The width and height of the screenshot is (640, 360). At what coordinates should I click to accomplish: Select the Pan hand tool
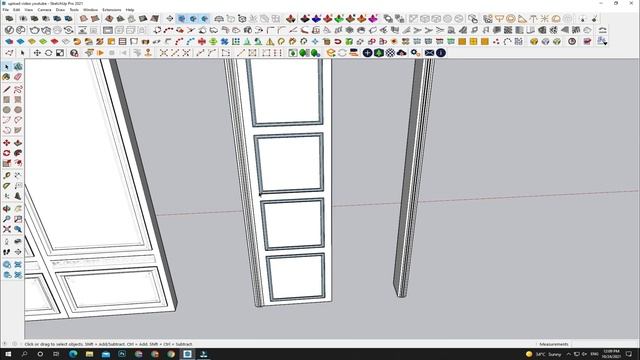pos(18,209)
